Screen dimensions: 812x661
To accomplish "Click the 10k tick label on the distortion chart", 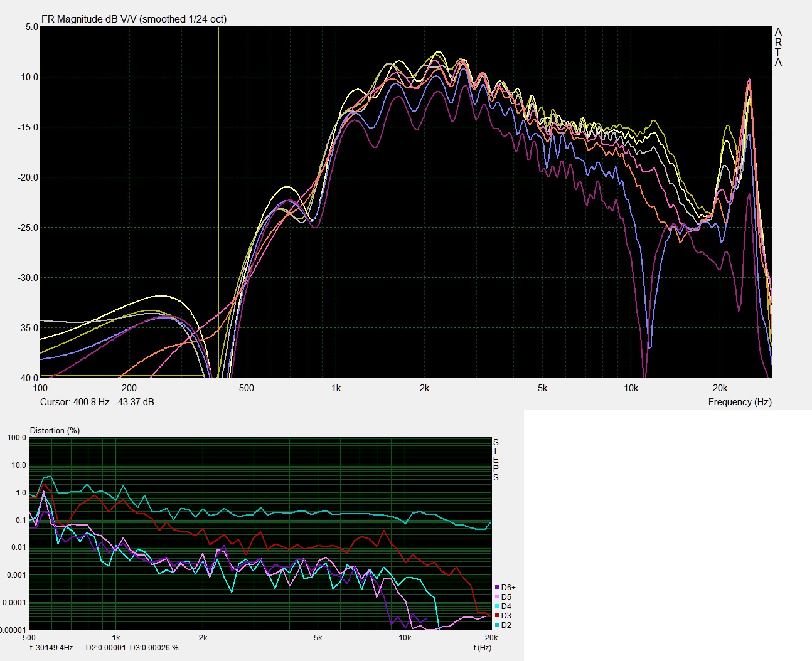I will click(x=405, y=638).
